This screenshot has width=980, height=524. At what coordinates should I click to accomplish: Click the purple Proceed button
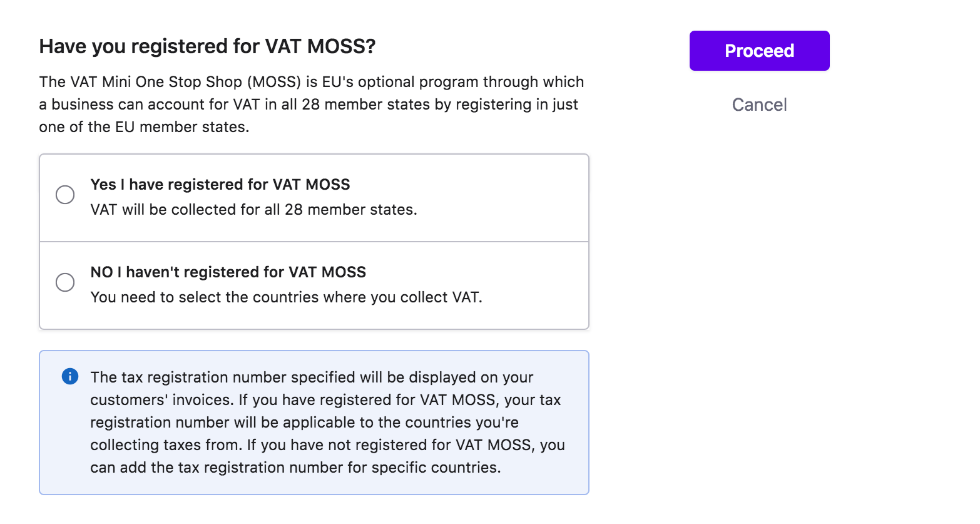tap(759, 51)
